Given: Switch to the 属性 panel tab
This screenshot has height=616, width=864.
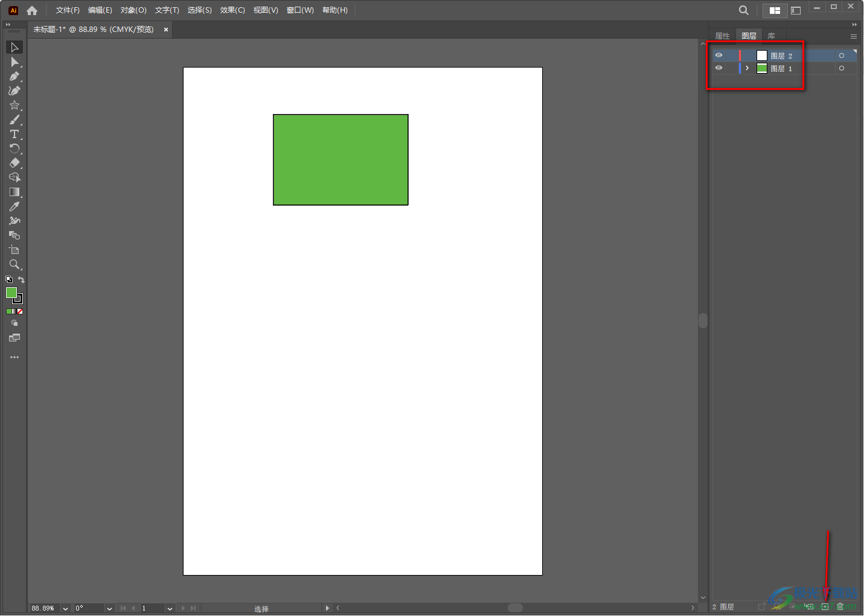Looking at the screenshot, I should coord(722,36).
